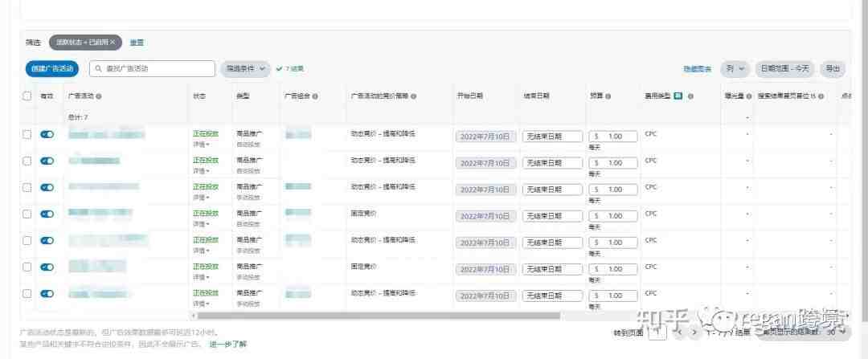
Task: Click the info icon next to 广告活动 column header
Action: [x=99, y=96]
